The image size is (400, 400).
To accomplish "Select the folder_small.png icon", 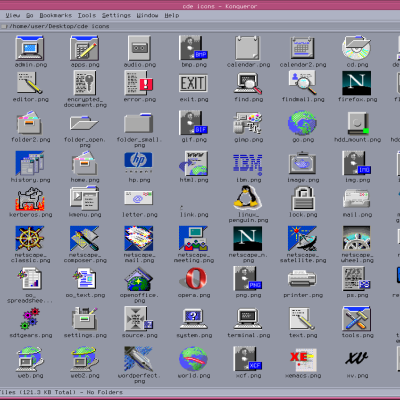I will coord(139,123).
